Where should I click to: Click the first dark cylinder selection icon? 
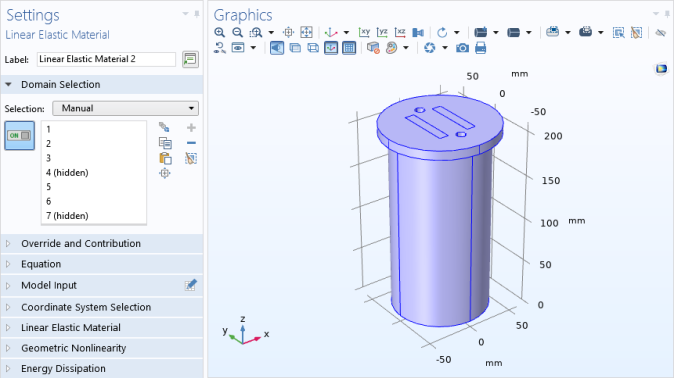tap(481, 32)
